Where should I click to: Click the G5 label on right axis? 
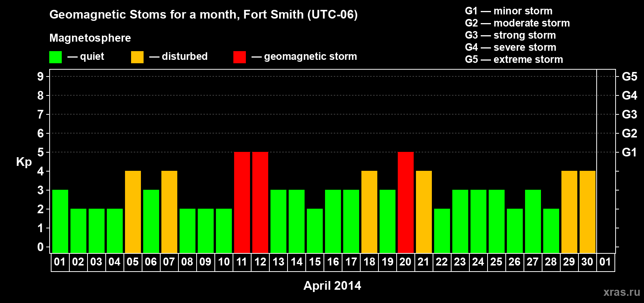coord(630,77)
